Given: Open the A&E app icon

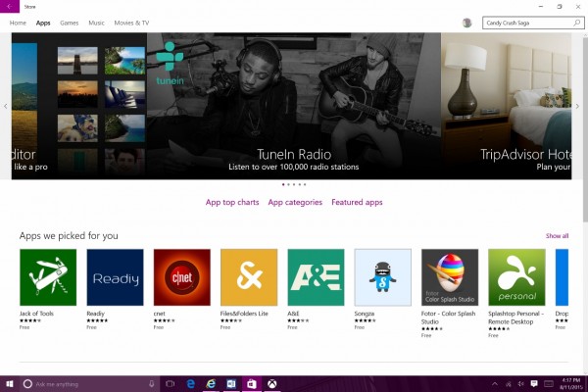Looking at the screenshot, I should coord(316,277).
